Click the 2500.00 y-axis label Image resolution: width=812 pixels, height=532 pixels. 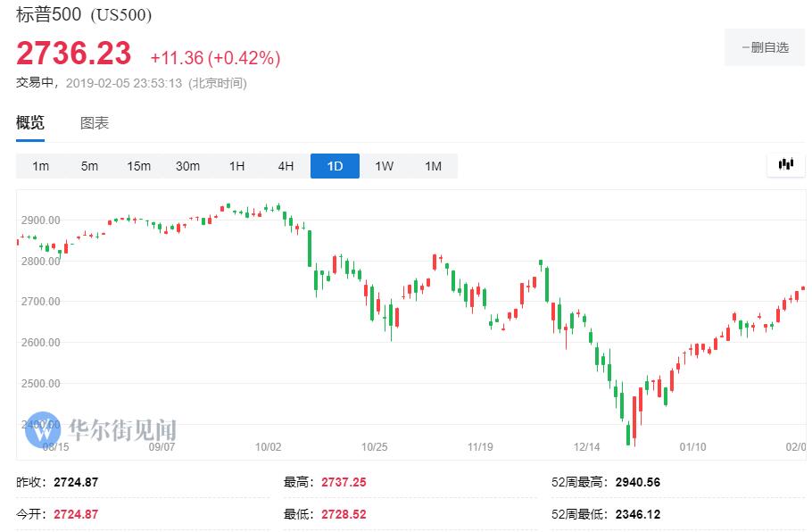[40, 383]
